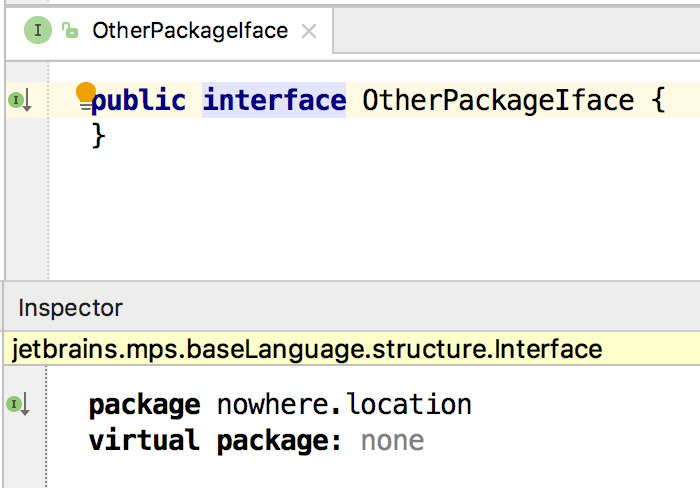Click the 'package' keyword in Inspector
Screen dimensions: 700x488
click(144, 405)
